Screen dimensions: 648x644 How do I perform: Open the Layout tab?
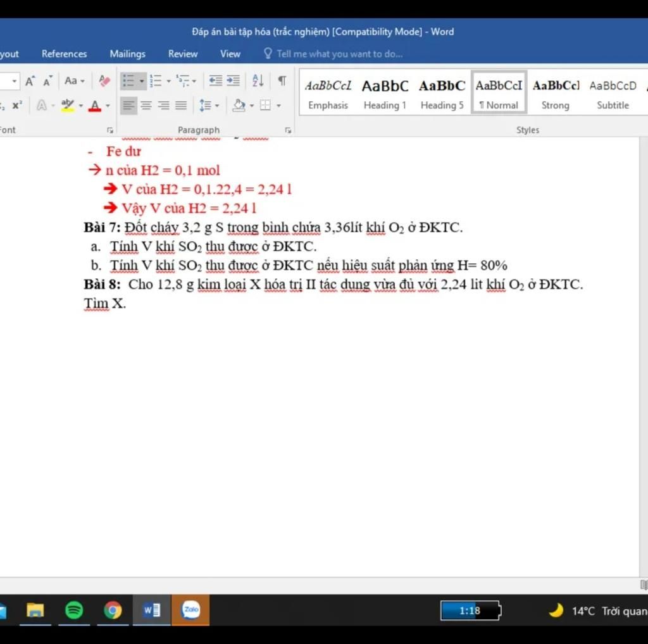pyautogui.click(x=9, y=54)
